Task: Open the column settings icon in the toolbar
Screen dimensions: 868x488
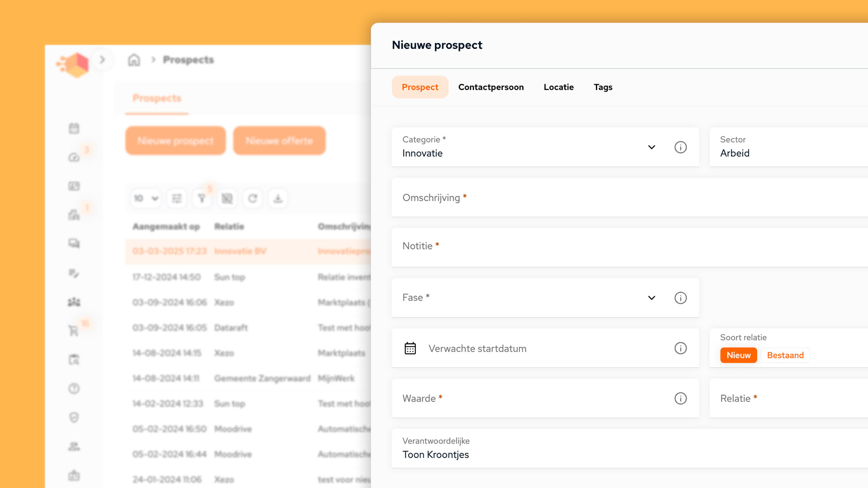Action: tap(176, 198)
